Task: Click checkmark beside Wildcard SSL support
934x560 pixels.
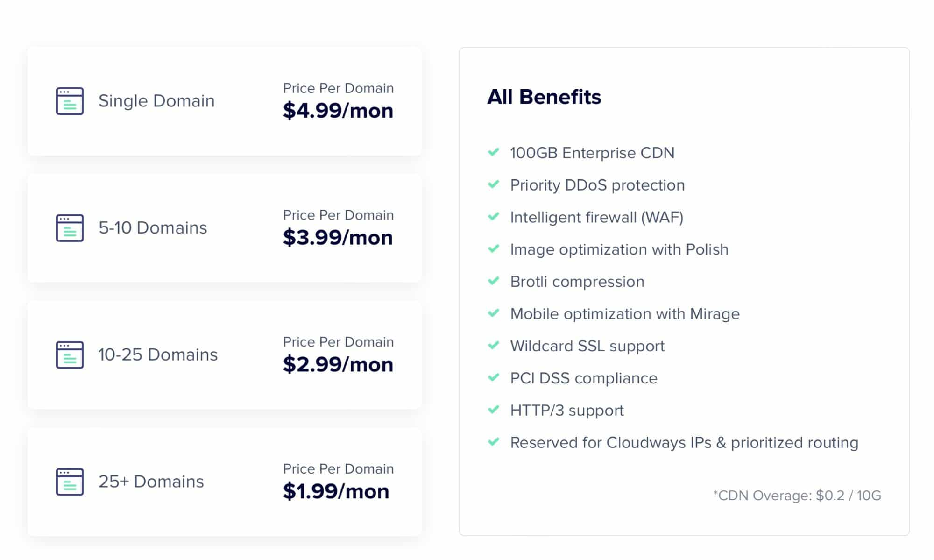Action: pos(494,346)
